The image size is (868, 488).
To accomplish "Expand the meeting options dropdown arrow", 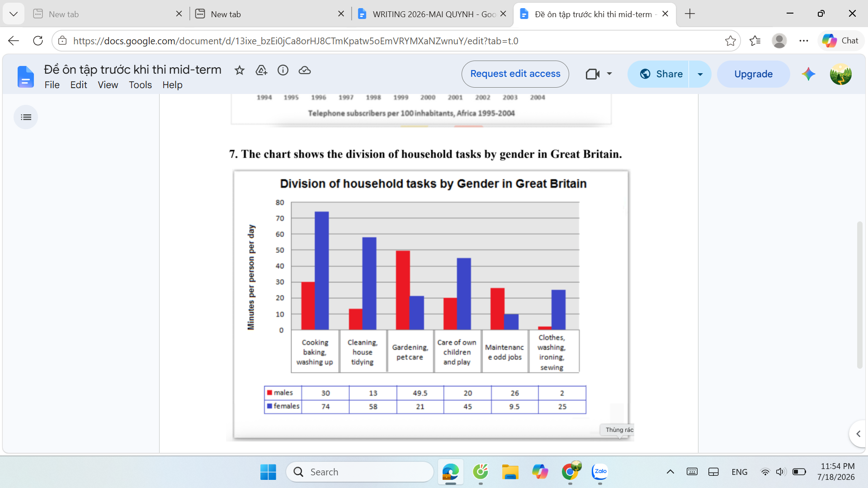I will coord(609,74).
